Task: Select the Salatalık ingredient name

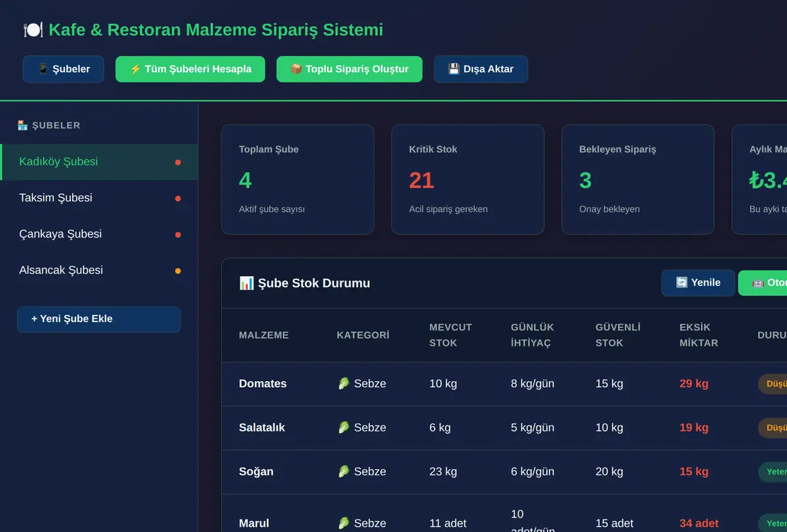Action: (262, 428)
